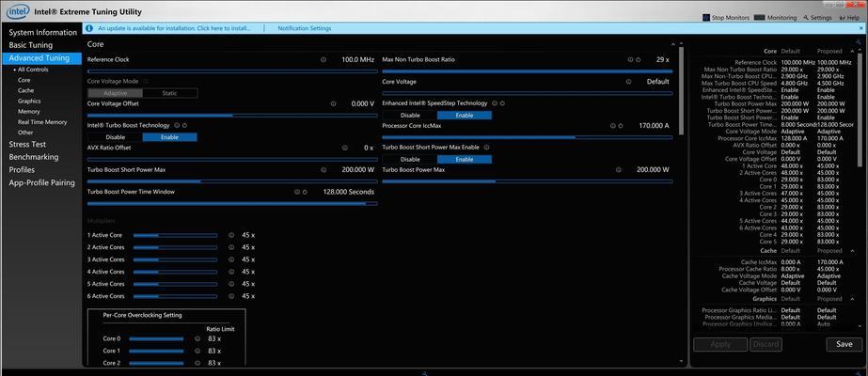Show info for Processor Core IccMax
The image size is (868, 376).
(x=613, y=126)
